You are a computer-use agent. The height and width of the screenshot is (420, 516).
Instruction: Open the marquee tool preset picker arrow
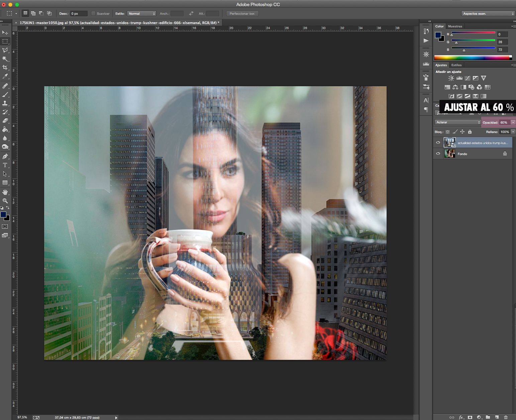[x=16, y=14]
